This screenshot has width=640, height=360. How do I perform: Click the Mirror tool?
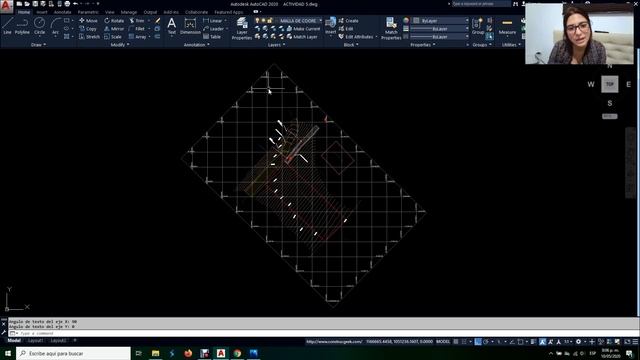pyautogui.click(x=114, y=29)
